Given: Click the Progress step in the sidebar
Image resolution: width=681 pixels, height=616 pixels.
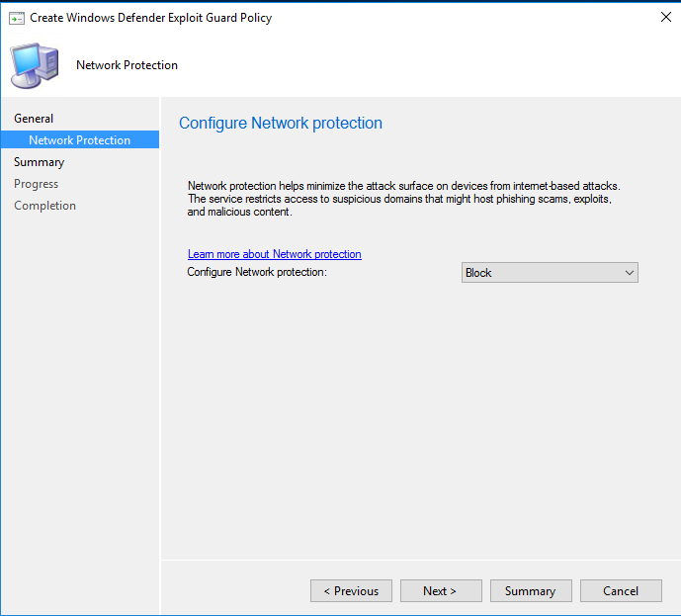Looking at the screenshot, I should point(36,184).
